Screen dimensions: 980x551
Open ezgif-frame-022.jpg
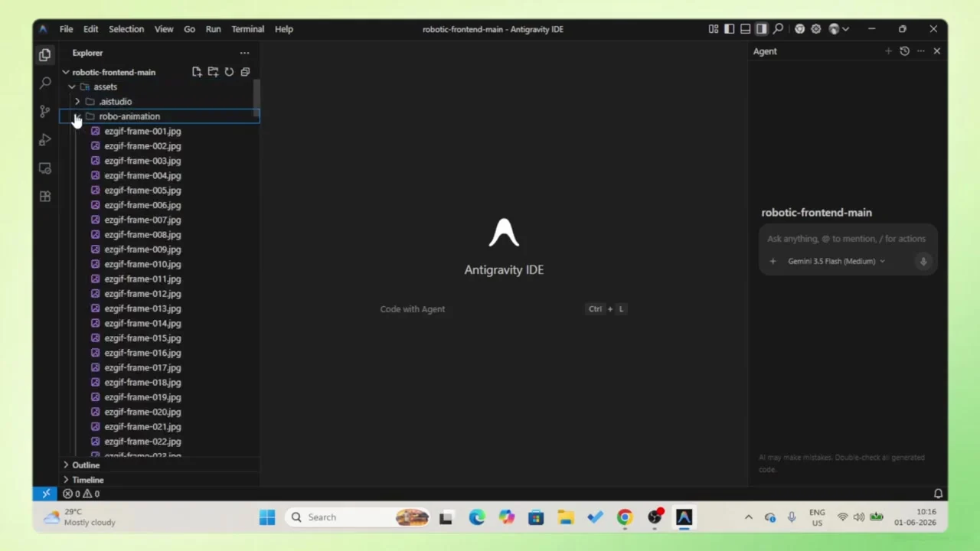[x=142, y=442]
